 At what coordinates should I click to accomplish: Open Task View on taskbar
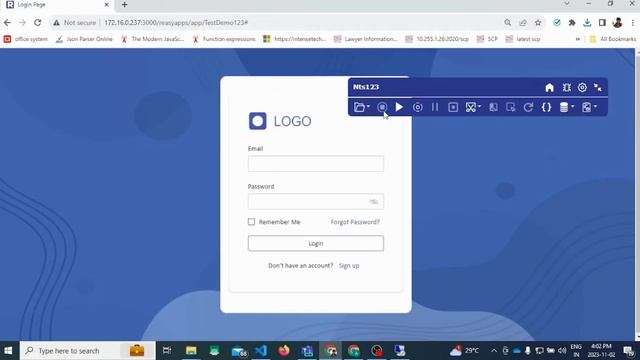point(167,351)
